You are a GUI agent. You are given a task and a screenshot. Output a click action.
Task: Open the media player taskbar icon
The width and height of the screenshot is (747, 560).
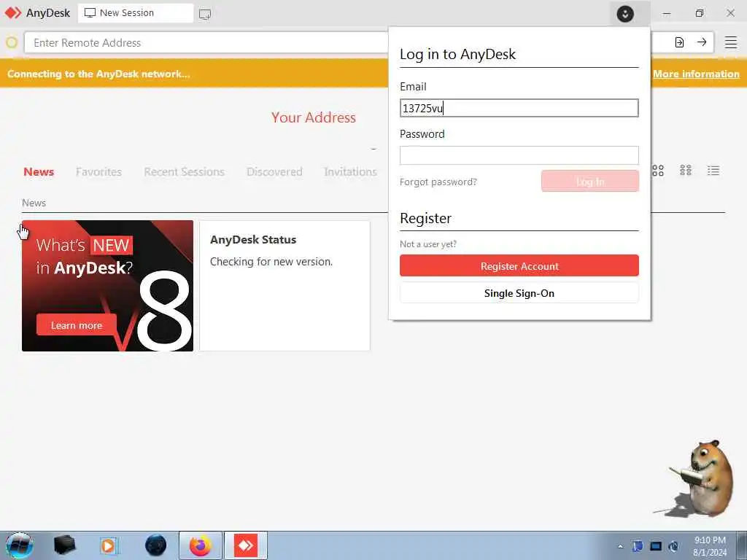[x=109, y=545]
